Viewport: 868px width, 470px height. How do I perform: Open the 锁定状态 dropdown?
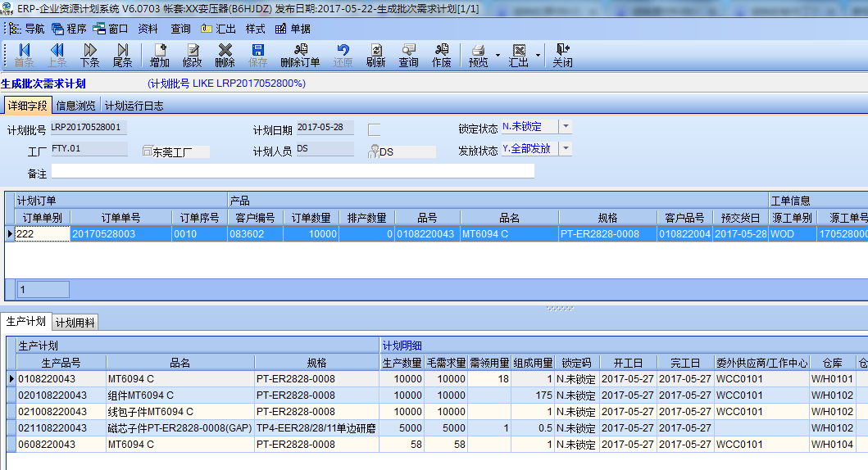coord(566,127)
